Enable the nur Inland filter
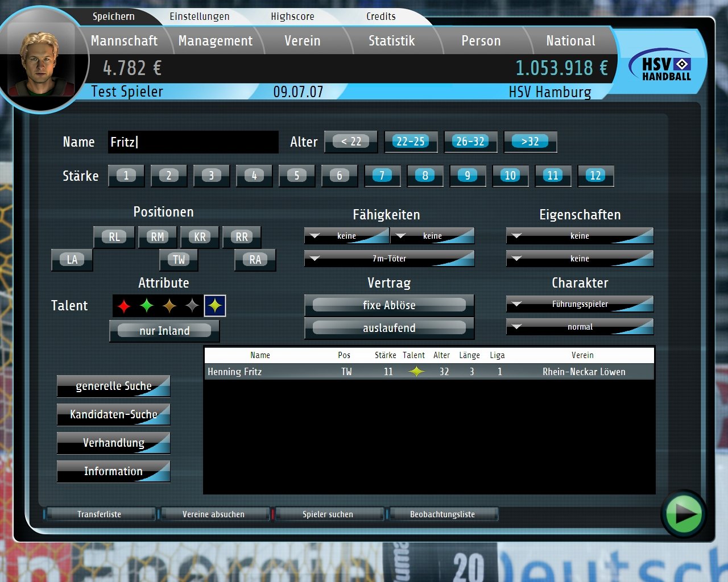The width and height of the screenshot is (728, 582). tap(164, 330)
